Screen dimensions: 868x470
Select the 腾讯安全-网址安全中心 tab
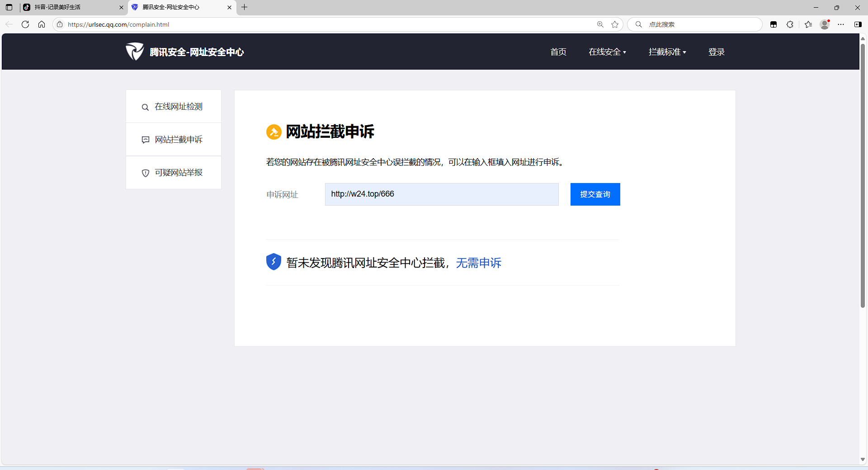pos(182,7)
